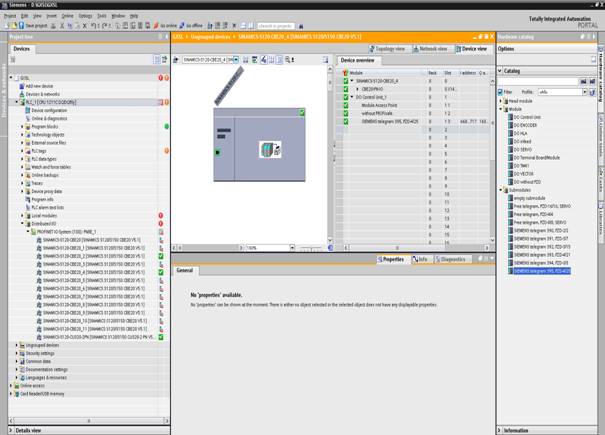The image size is (605, 435).
Task: Open the device selector dropdown in device view
Action: tap(236, 60)
